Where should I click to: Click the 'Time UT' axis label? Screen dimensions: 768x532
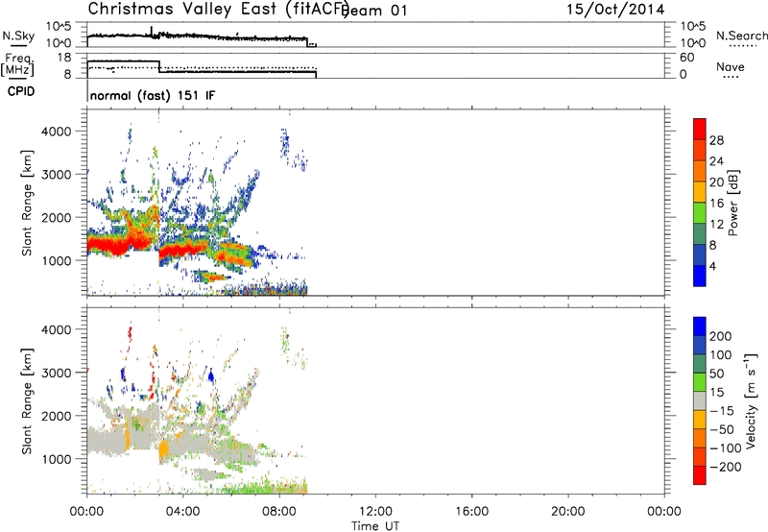[x=375, y=525]
